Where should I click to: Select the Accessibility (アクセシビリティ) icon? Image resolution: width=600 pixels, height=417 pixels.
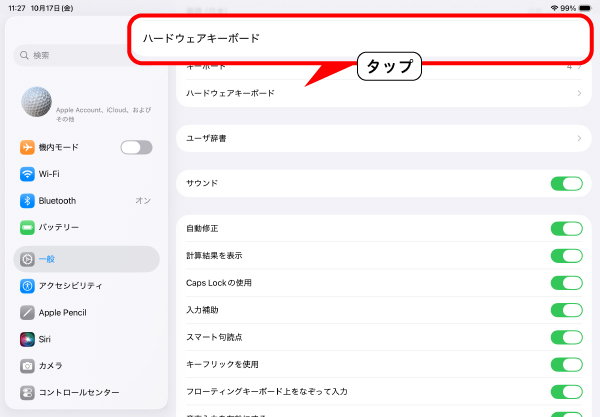coord(28,286)
